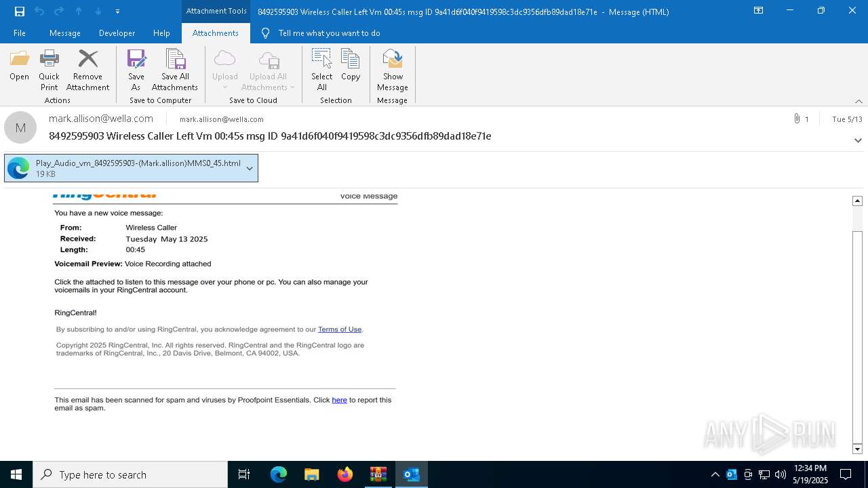Click the Outlook taskbar icon
The height and width of the screenshot is (488, 868).
click(411, 474)
